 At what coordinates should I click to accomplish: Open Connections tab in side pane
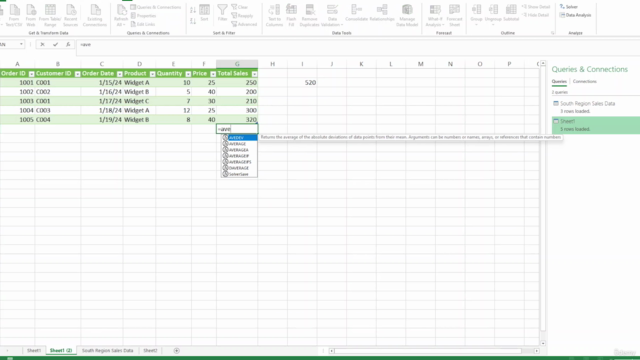click(x=584, y=82)
